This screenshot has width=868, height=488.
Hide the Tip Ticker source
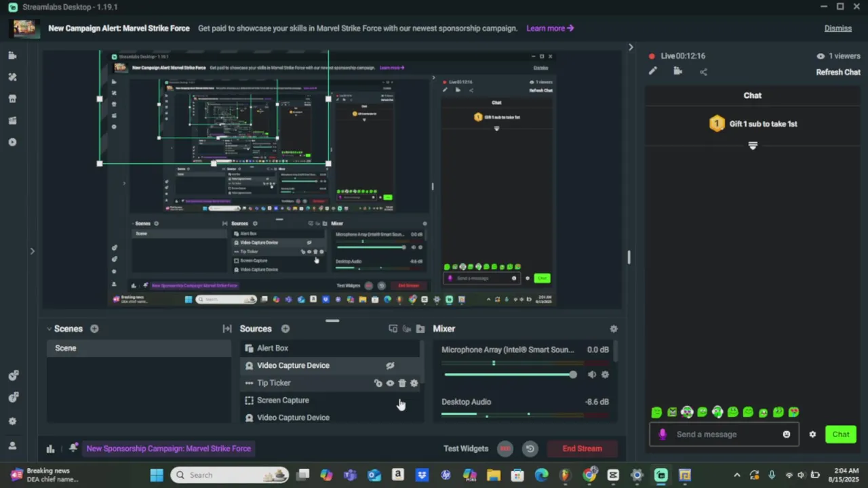(x=390, y=383)
